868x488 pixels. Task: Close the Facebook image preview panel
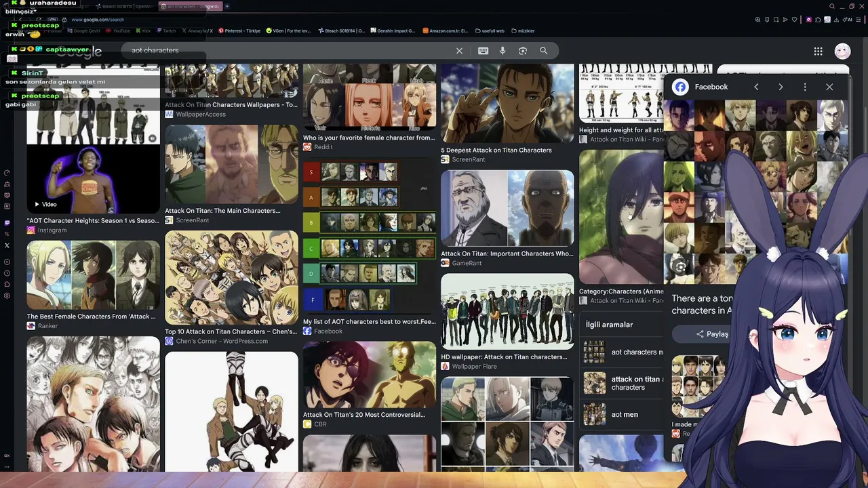pos(829,87)
